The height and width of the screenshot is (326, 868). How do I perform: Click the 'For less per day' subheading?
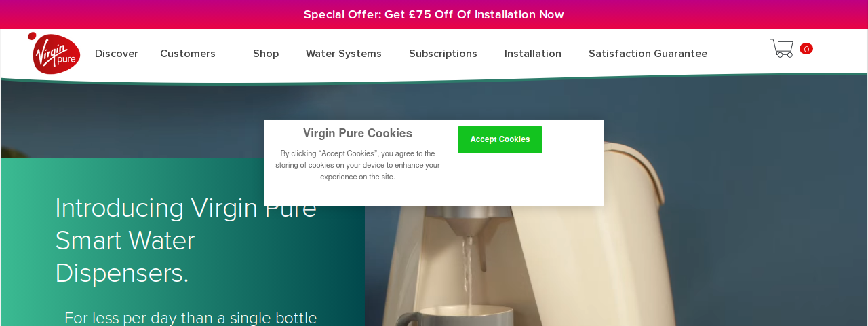point(191,318)
